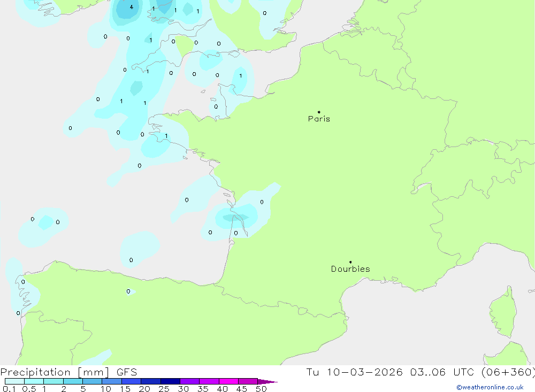This screenshot has width=535, height=392.
Task: Select the 40–45 mm legend swatch
Action: pyautogui.click(x=228, y=381)
